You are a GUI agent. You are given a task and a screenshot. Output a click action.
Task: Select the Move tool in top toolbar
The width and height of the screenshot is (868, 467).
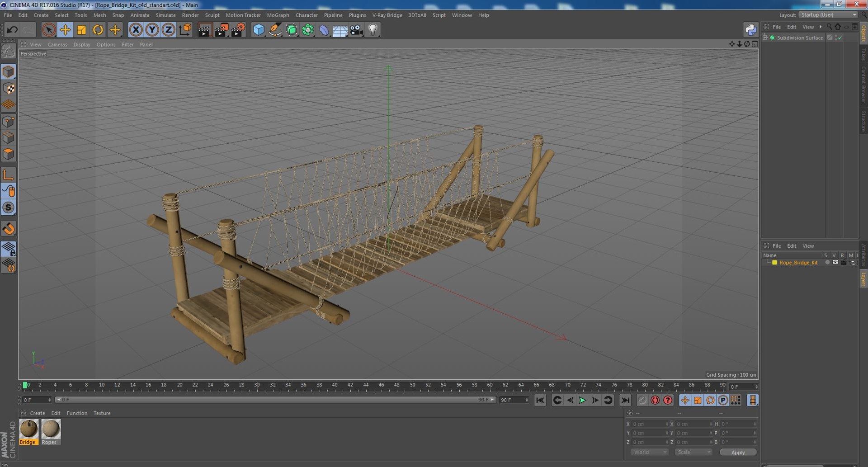pos(65,30)
